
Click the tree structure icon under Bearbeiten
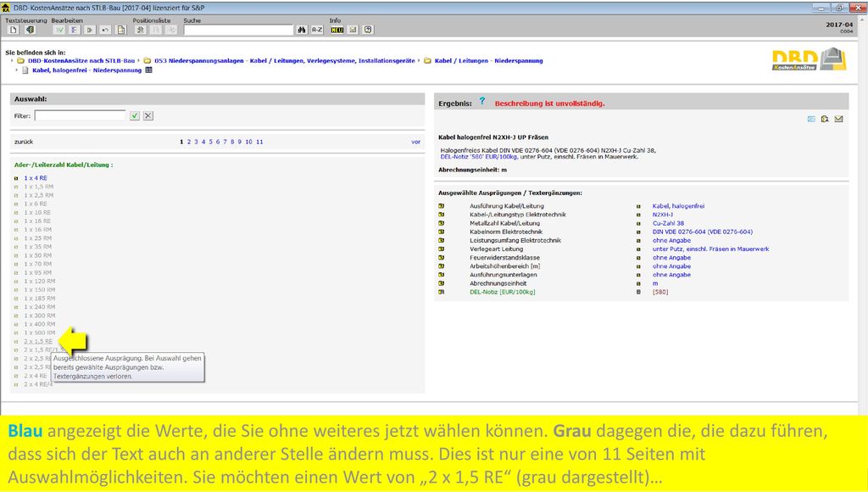point(75,30)
